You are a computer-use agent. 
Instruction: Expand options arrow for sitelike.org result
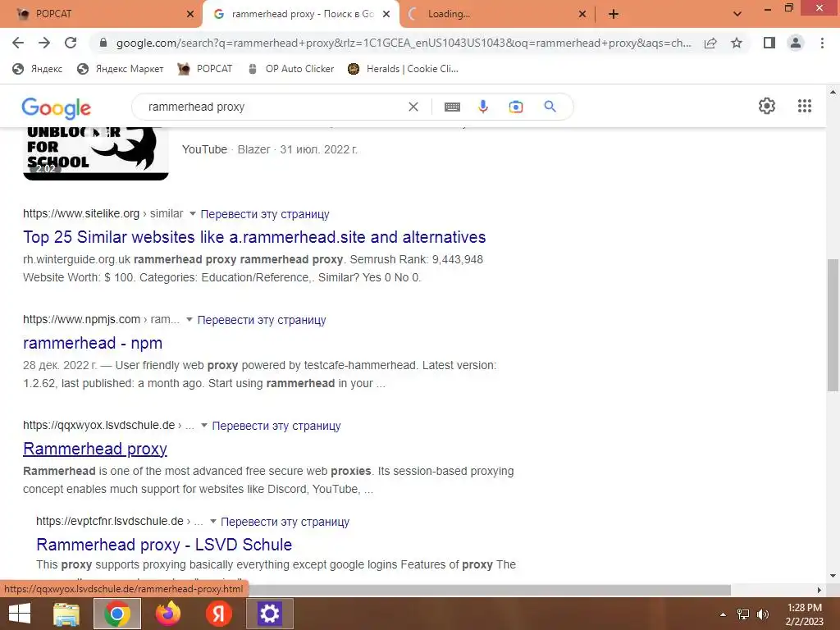[192, 214]
